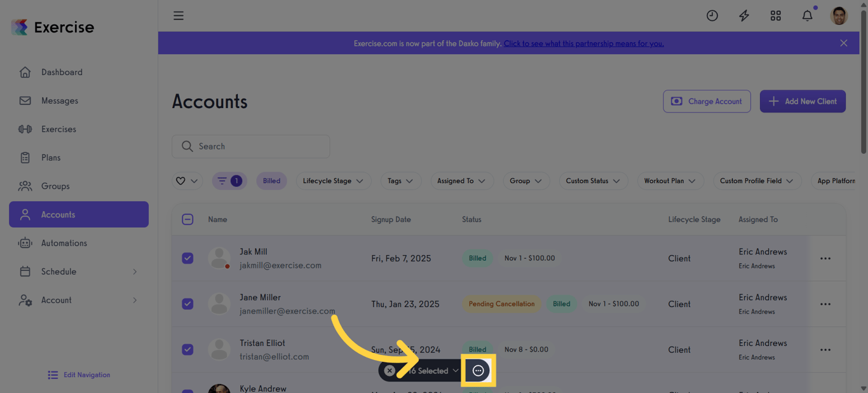Click the Status column header
The height and width of the screenshot is (393, 868).
(471, 219)
